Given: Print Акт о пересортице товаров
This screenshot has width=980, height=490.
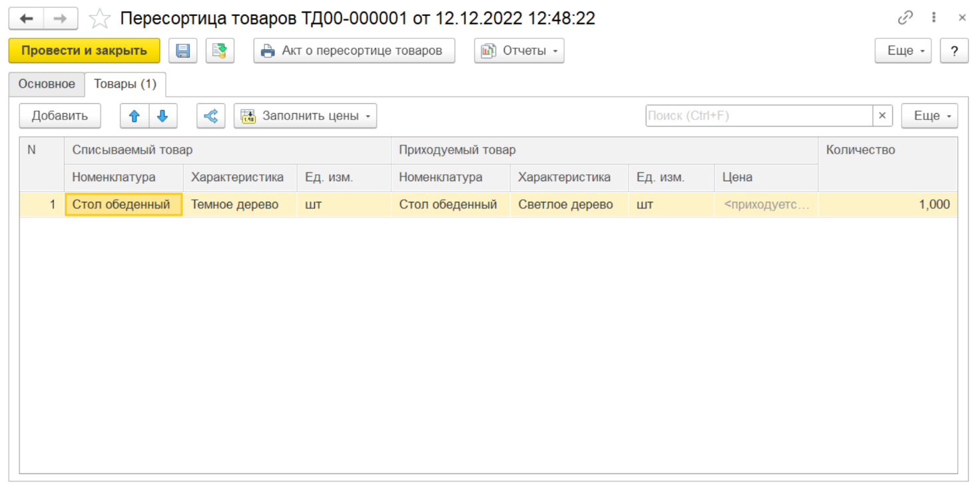Looking at the screenshot, I should (x=354, y=51).
